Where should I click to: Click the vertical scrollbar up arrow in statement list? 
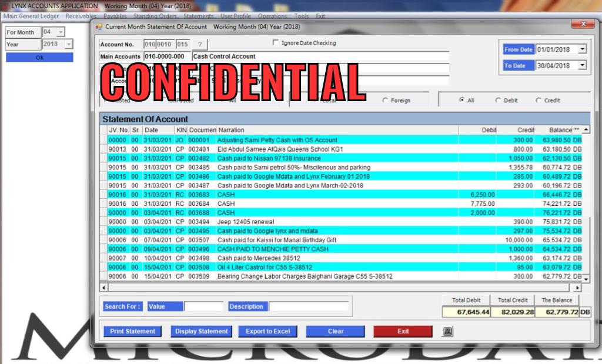pos(586,130)
